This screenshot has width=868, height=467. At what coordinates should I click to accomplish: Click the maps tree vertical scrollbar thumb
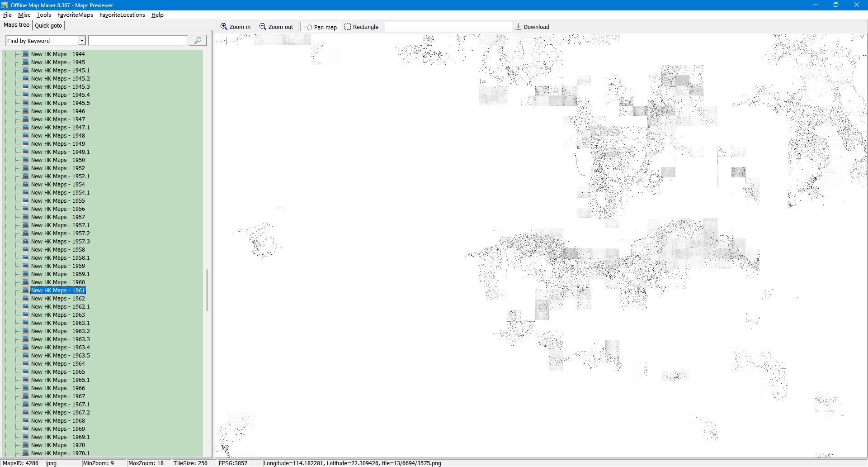pyautogui.click(x=207, y=290)
